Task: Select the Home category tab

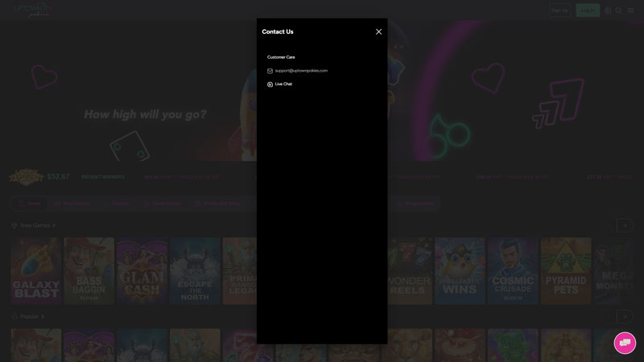Action: [x=29, y=204]
